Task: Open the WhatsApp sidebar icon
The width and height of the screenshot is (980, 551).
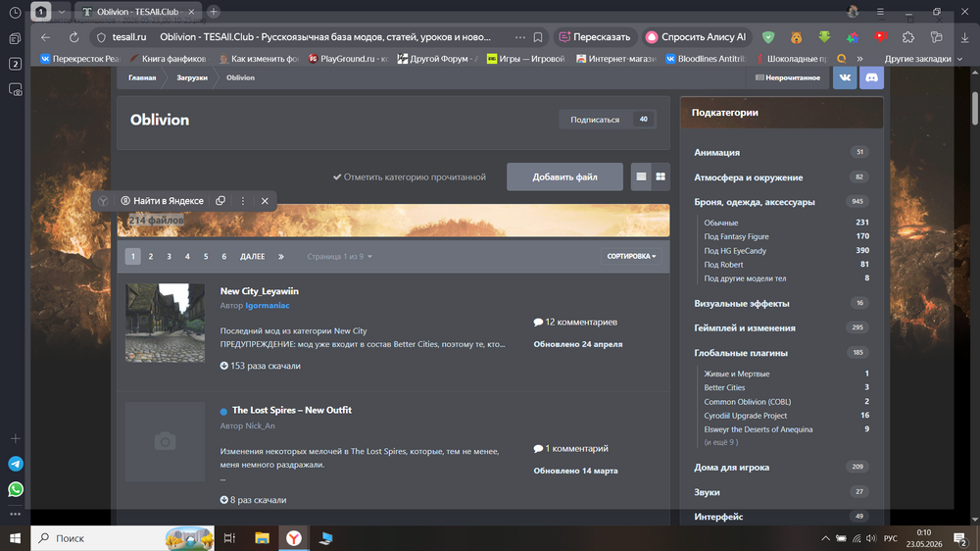Action: click(16, 489)
